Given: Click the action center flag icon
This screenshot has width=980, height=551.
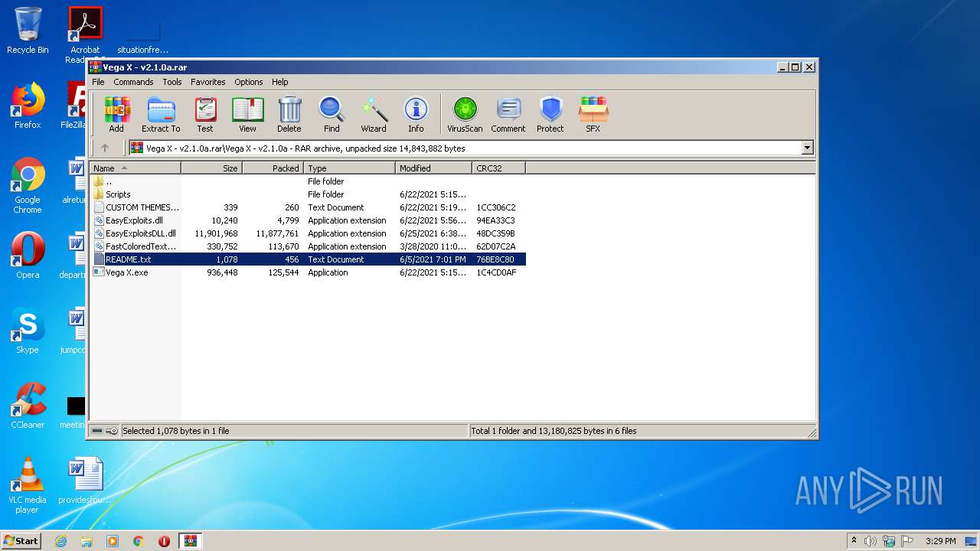Looking at the screenshot, I should pos(907,541).
